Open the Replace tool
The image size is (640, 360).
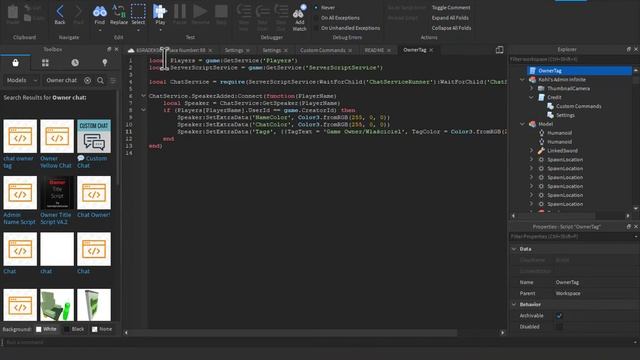point(119,15)
